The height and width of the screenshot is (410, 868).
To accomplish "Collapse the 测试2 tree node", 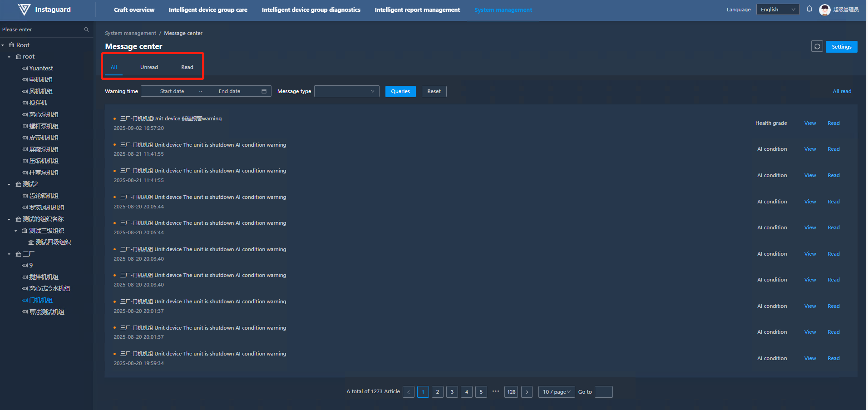I will 9,185.
